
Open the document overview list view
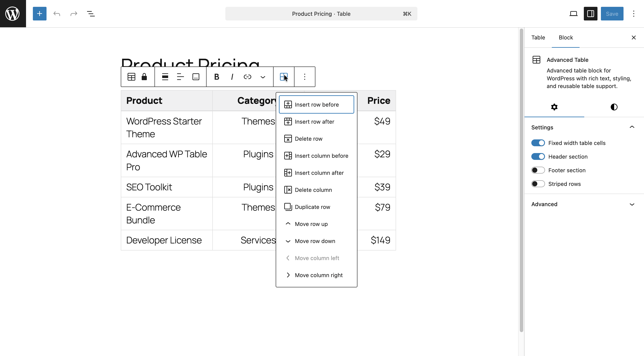[x=91, y=13]
